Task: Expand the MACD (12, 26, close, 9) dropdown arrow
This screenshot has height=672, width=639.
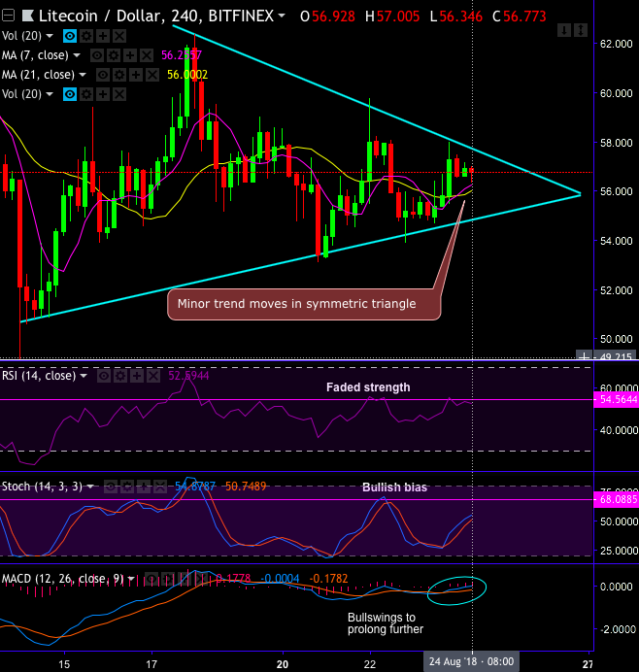Action: [131, 579]
